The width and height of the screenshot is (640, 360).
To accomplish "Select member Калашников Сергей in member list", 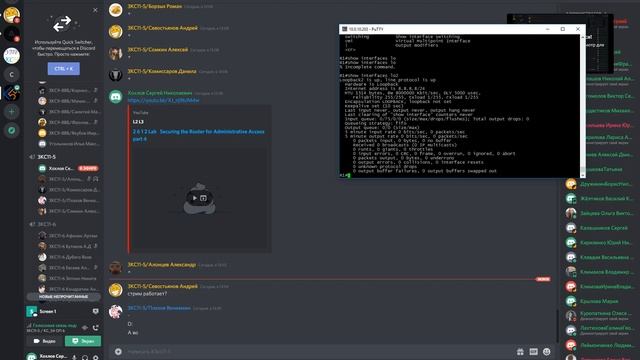I will 600,228.
